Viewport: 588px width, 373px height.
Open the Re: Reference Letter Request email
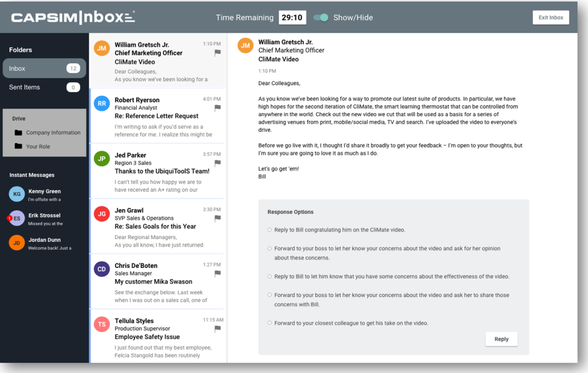(158, 116)
